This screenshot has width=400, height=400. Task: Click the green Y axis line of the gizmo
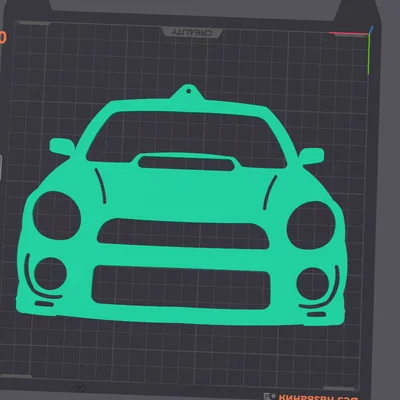369,54
